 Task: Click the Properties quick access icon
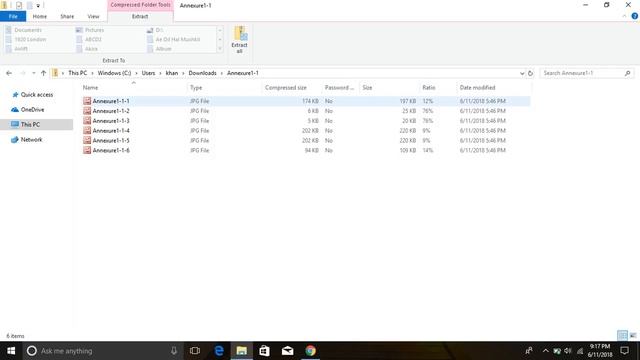(19, 5)
